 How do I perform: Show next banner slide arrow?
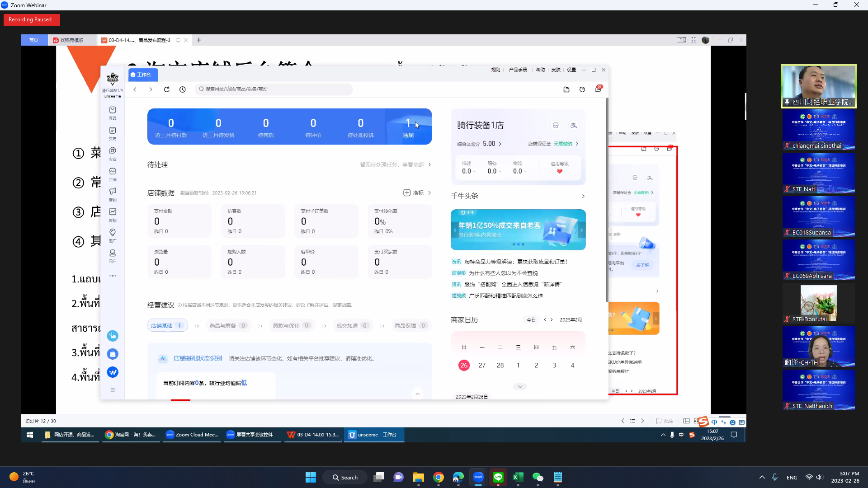[581, 230]
